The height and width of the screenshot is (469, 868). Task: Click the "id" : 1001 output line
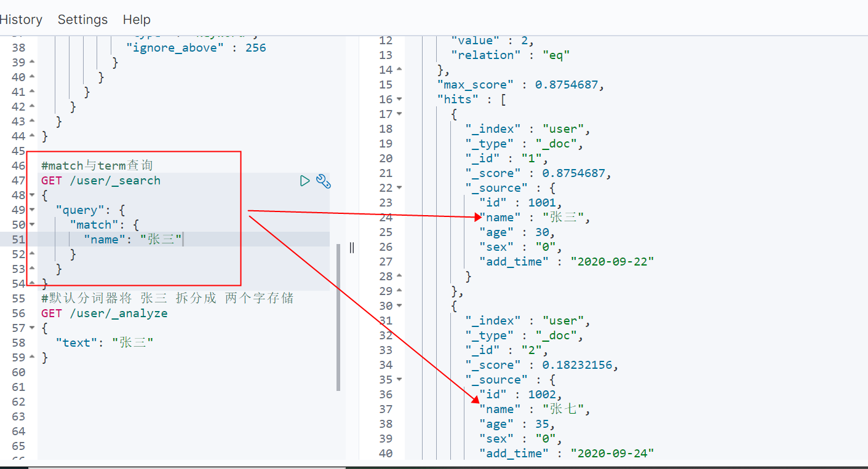(521, 203)
